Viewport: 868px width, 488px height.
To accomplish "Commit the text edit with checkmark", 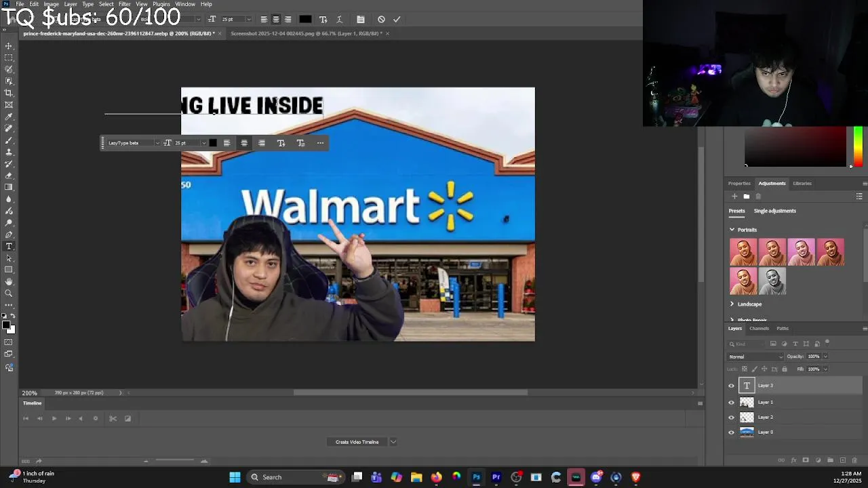I will [397, 20].
